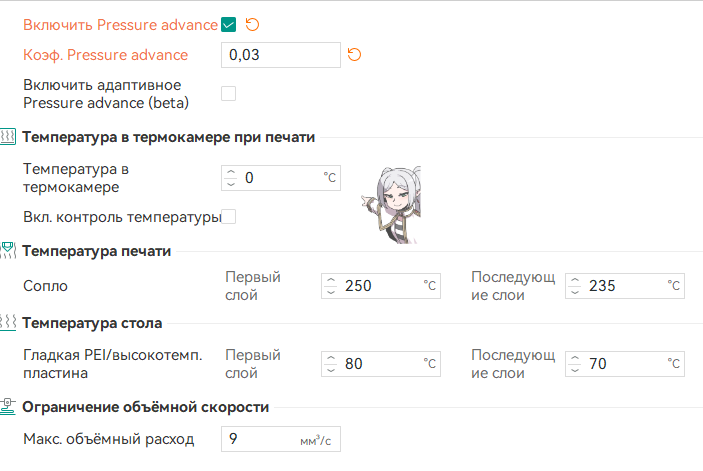The image size is (703, 471).
Task: Decrease nozzle other layers temperature 235
Action: (x=575, y=291)
